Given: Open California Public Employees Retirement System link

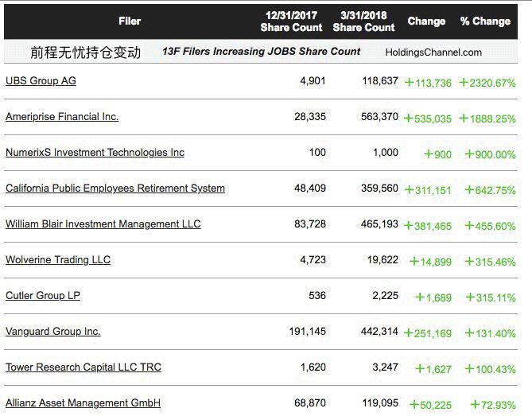Looking at the screenshot, I should tap(115, 189).
